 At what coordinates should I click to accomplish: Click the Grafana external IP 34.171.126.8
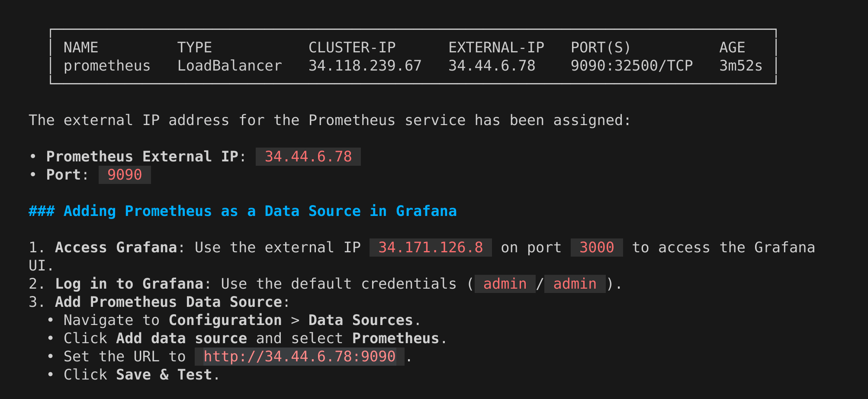(431, 248)
